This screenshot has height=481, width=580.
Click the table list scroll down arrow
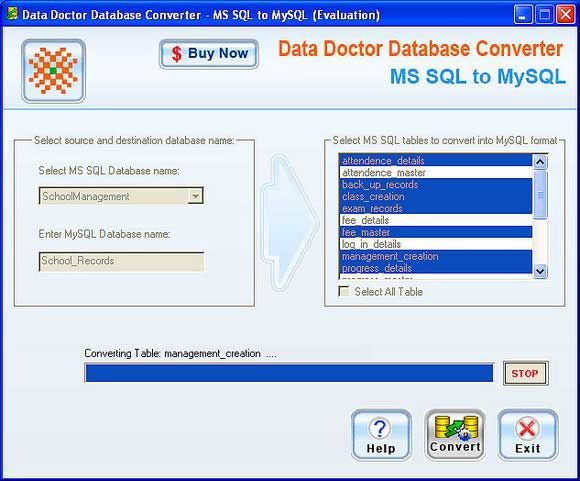[540, 271]
